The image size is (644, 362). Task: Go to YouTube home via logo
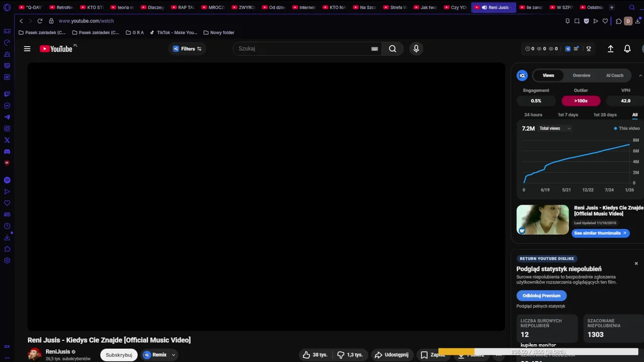point(57,49)
